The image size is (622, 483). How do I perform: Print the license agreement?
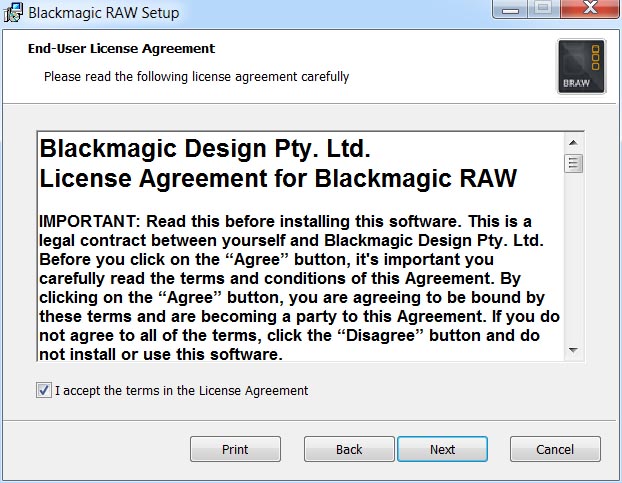[x=235, y=449]
